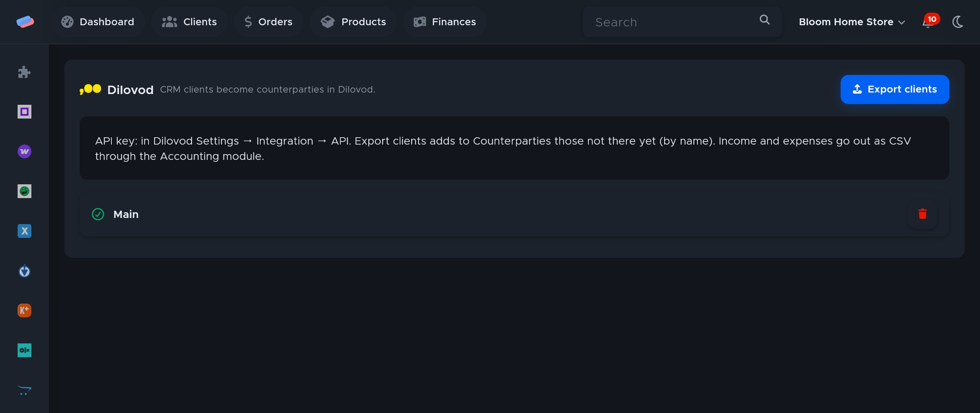Open the Orders section
Screen dimensions: 980x413
(268, 22)
